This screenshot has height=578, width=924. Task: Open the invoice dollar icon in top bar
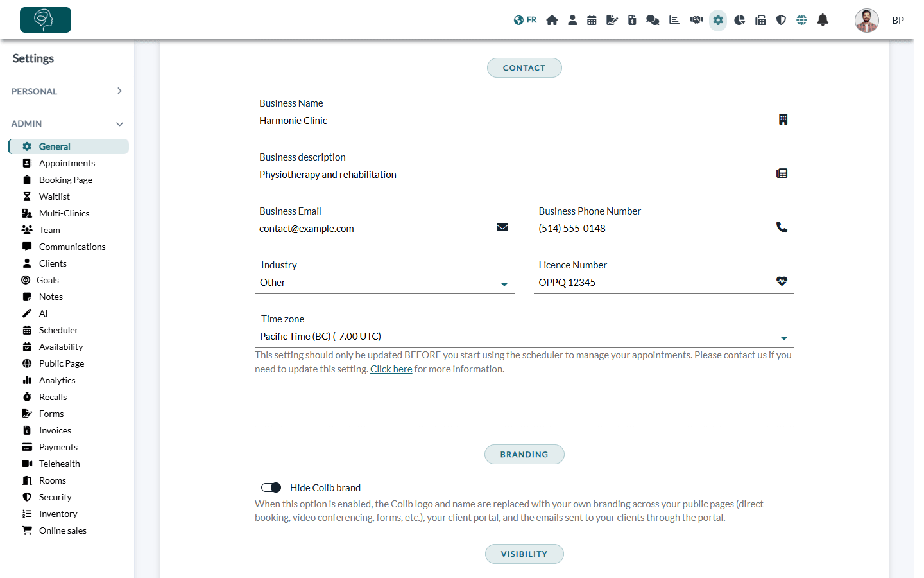coord(632,20)
